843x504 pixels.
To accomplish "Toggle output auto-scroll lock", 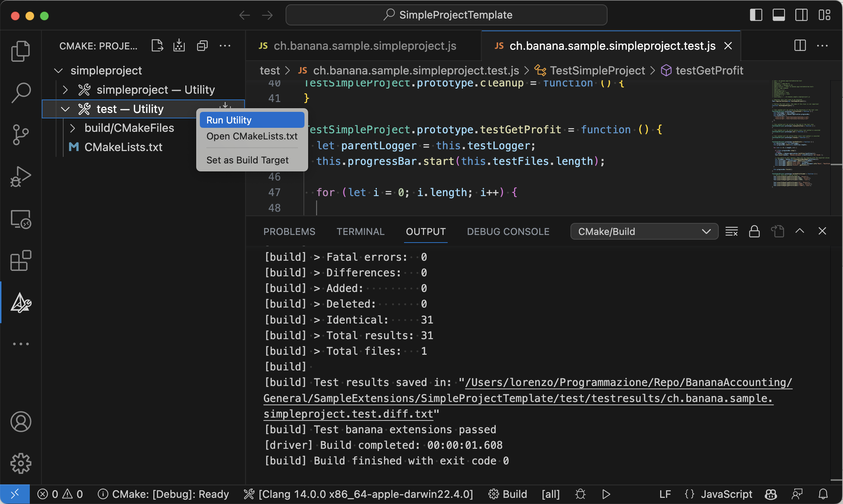I will click(754, 231).
